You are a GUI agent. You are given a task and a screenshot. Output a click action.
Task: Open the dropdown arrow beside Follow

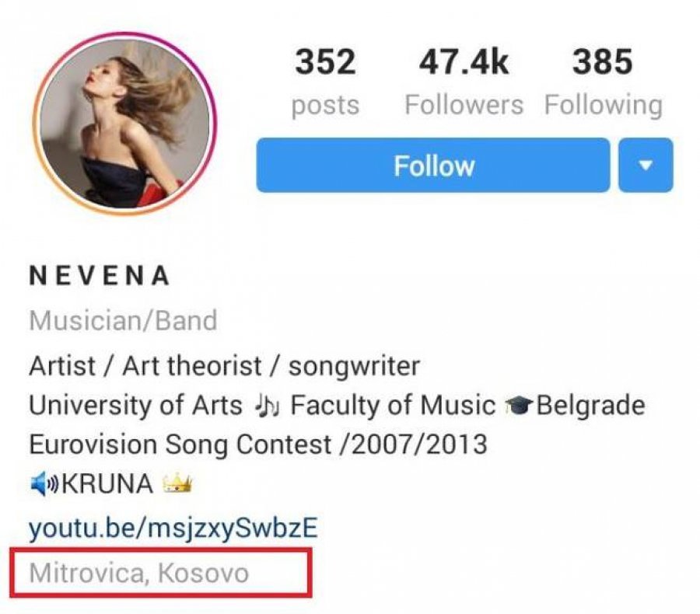click(646, 165)
